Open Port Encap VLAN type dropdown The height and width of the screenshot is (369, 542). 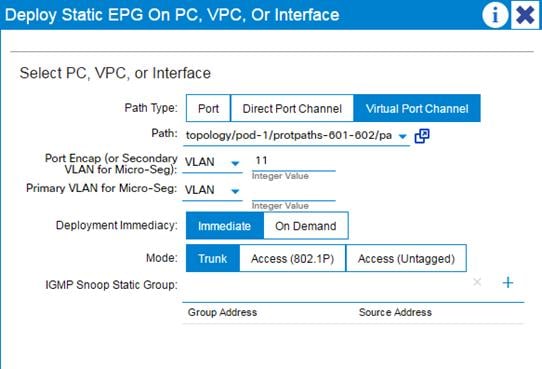pyautogui.click(x=212, y=162)
